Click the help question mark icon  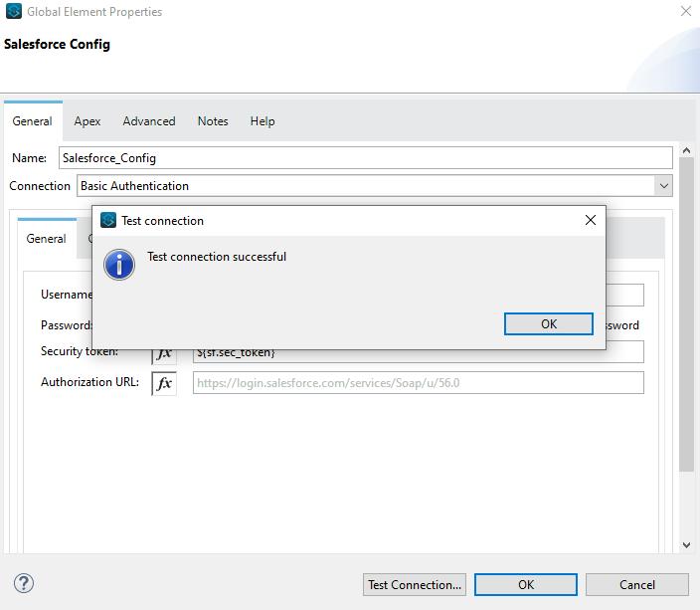[x=24, y=583]
